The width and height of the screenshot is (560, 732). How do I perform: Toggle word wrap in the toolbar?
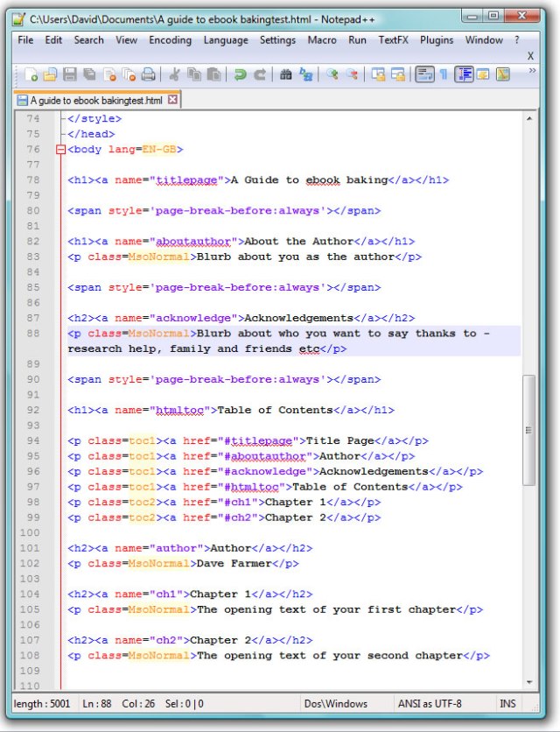[x=424, y=75]
